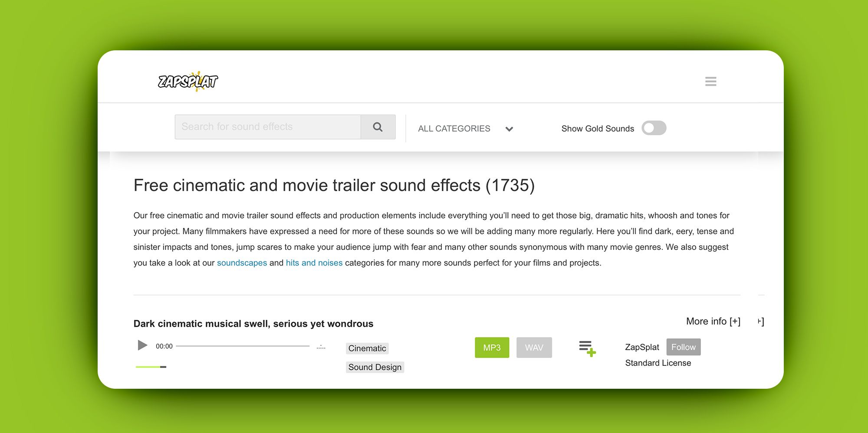Click the 00:00 elapsed time readout
Image resolution: width=868 pixels, height=433 pixels.
pos(164,346)
